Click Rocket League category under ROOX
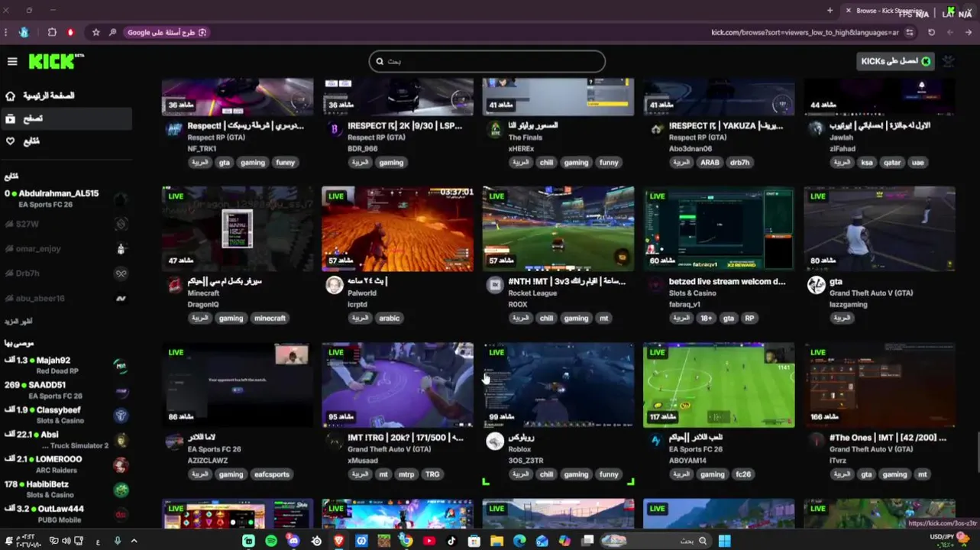 click(532, 293)
